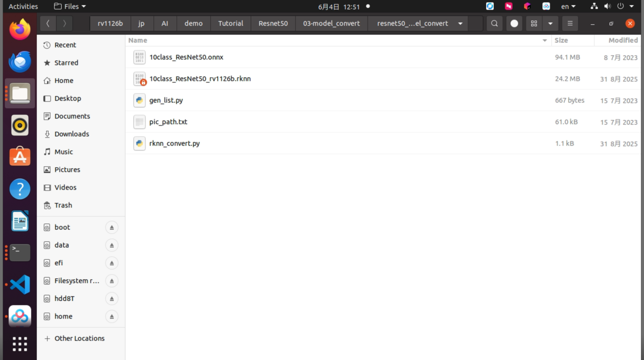Navigate to AI folder in path bar

(x=165, y=24)
